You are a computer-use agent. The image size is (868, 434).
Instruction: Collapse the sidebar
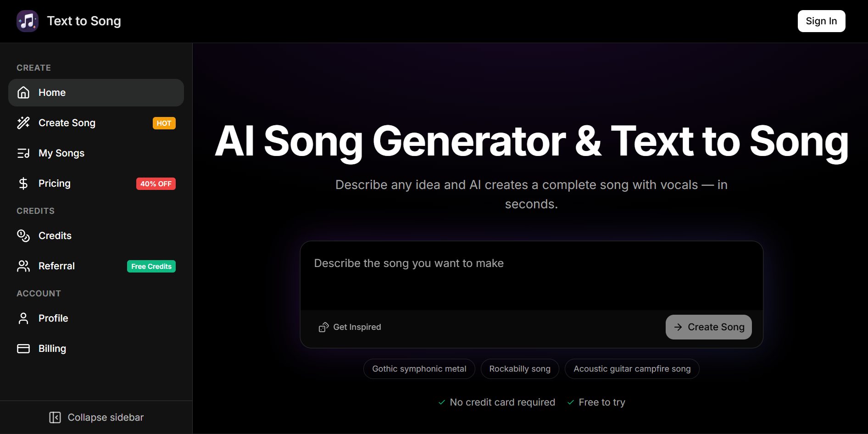pyautogui.click(x=96, y=417)
